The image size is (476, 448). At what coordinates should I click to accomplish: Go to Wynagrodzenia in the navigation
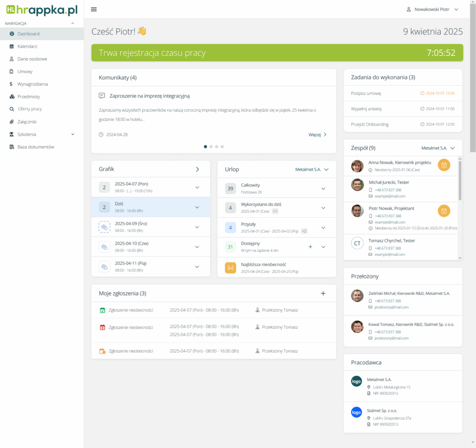coord(33,84)
